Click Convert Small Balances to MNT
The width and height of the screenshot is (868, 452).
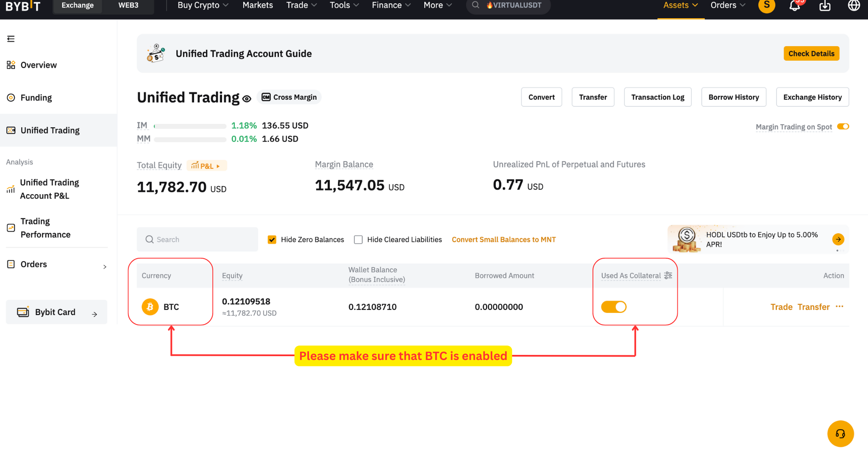point(504,240)
